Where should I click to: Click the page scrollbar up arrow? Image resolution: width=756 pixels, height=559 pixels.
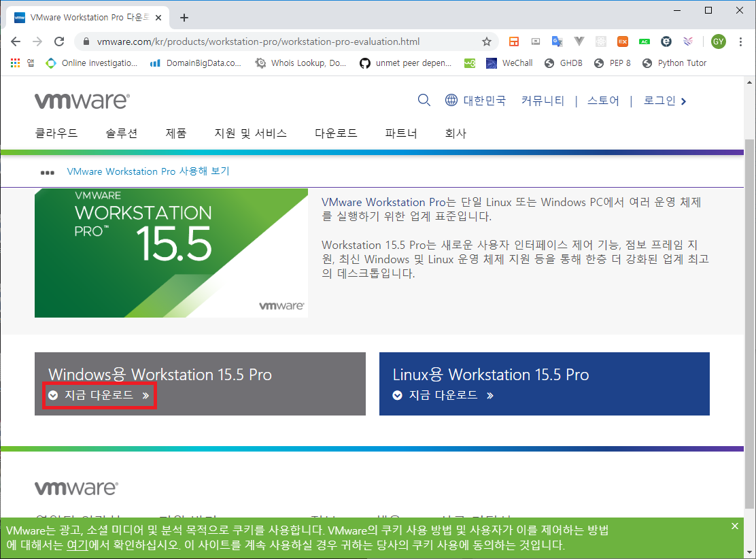(x=749, y=82)
